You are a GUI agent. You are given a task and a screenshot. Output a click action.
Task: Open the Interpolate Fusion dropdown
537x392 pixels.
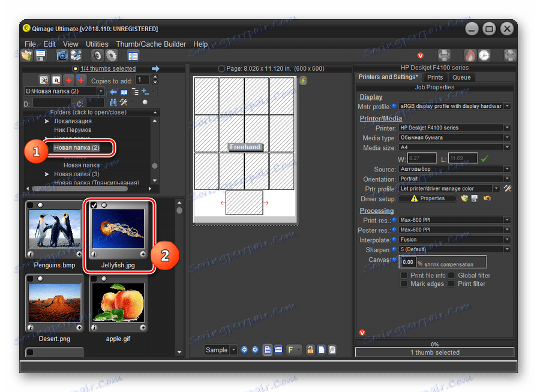pos(508,239)
